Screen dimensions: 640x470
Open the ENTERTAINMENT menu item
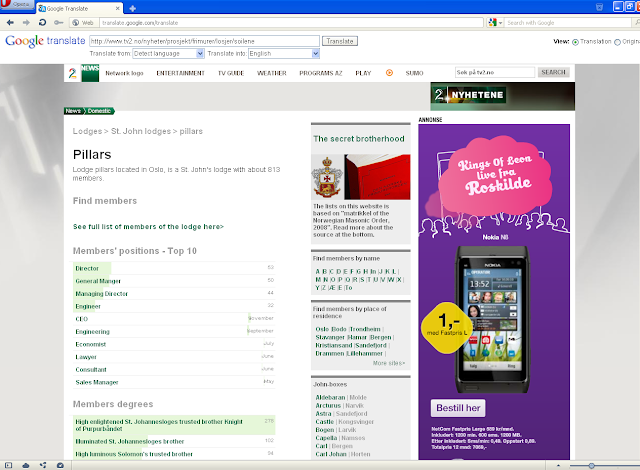click(x=180, y=73)
